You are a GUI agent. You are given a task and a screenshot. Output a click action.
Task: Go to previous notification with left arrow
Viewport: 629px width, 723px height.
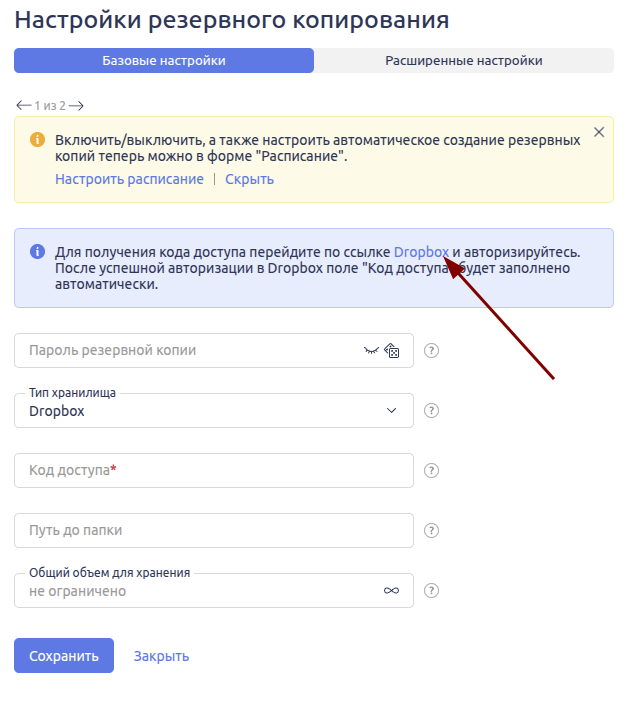tap(23, 105)
